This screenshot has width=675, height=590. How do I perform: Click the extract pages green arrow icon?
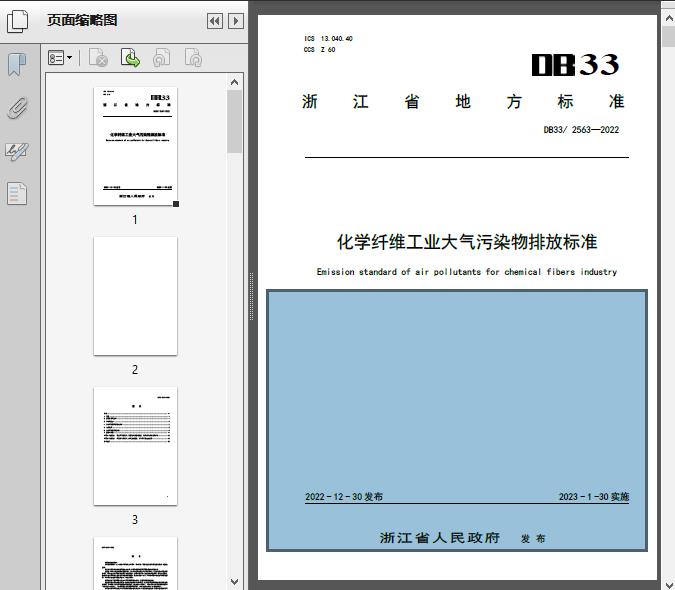tap(130, 58)
